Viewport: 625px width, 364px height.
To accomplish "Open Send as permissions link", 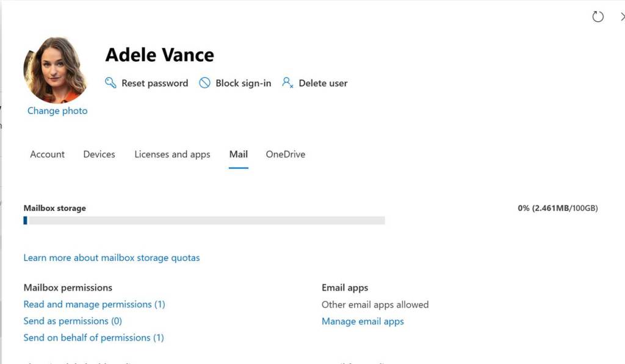I will tap(73, 321).
